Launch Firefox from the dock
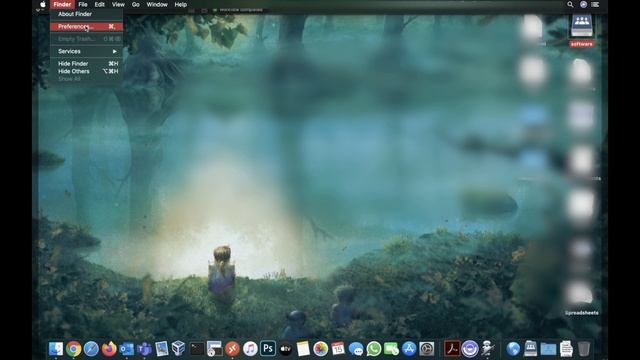Screen dimensions: 640x360 click(109, 349)
